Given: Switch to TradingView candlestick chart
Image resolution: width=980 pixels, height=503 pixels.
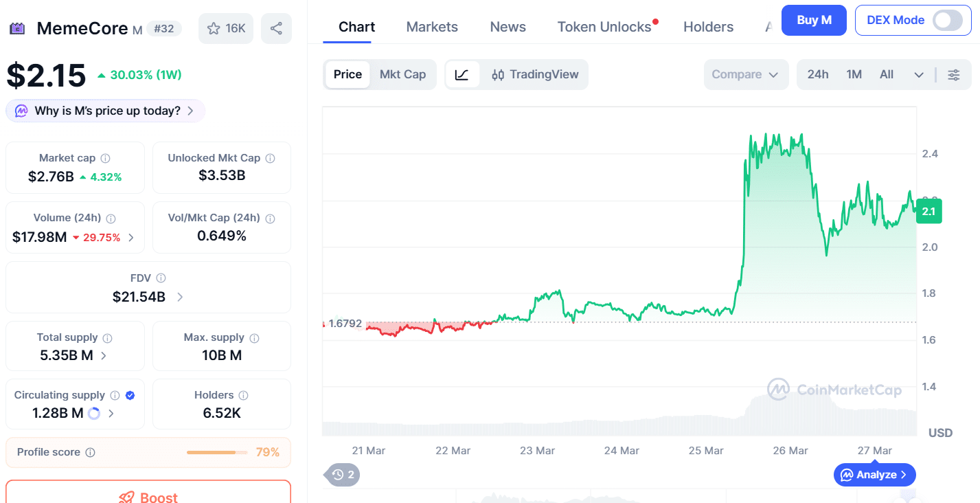Looking at the screenshot, I should coord(535,74).
